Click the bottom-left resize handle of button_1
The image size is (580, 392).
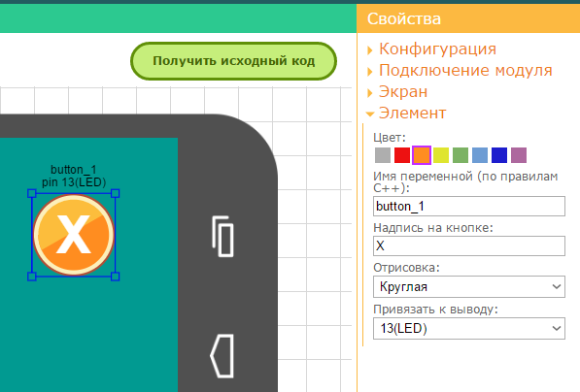coord(32,277)
